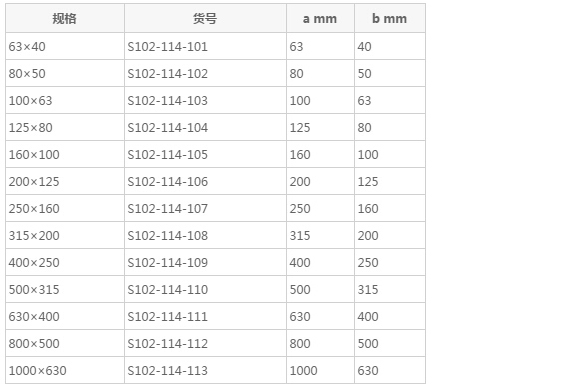This screenshot has height=387, width=575.
Task: Select the 500×315 specification cell
Action: (65, 289)
